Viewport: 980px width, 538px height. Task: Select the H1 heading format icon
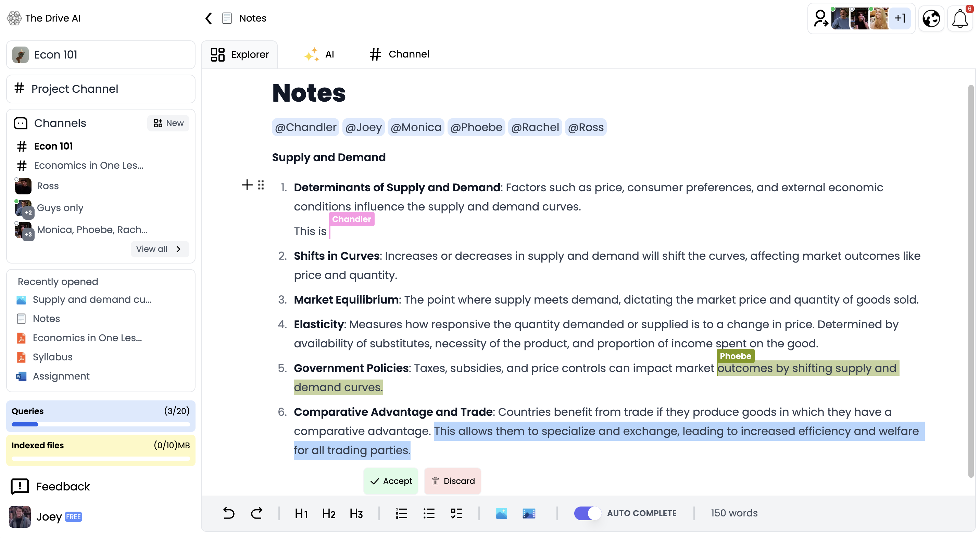(x=301, y=513)
